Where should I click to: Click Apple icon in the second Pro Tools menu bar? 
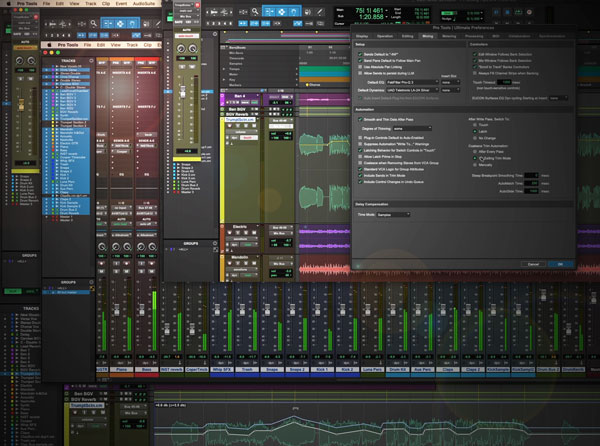coord(49,45)
